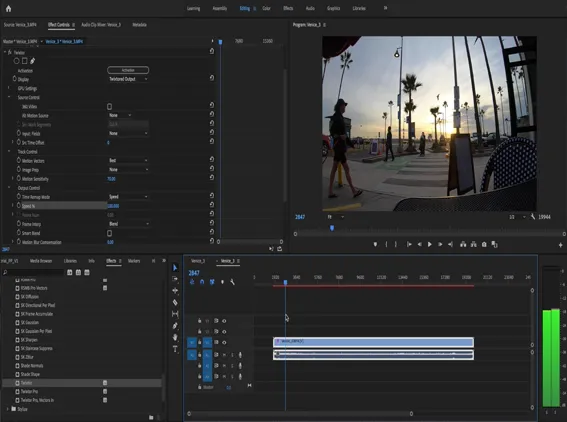Step forward one frame
Viewport: 567px width, 422px height.
440,244
